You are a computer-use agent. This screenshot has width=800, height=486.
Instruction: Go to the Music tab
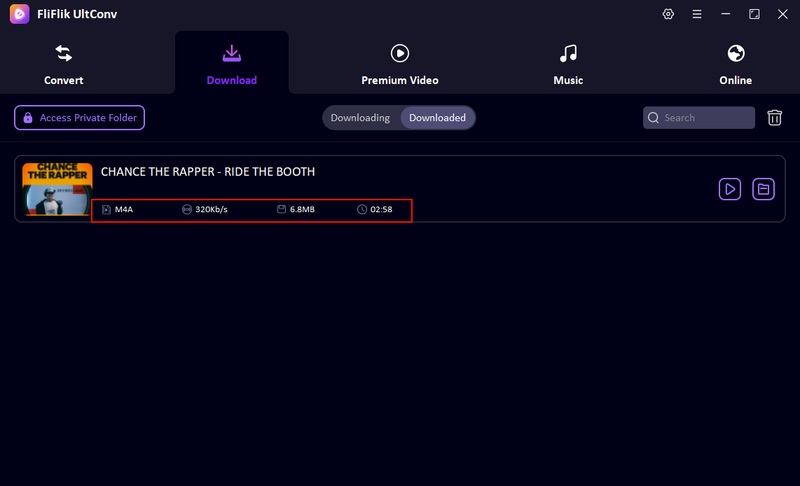click(568, 65)
